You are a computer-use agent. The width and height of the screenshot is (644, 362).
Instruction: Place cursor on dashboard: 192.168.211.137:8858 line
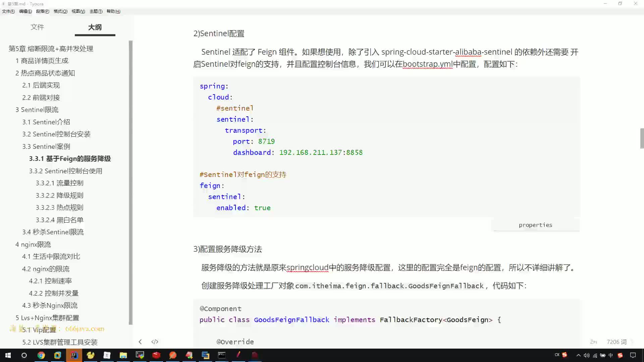click(298, 153)
